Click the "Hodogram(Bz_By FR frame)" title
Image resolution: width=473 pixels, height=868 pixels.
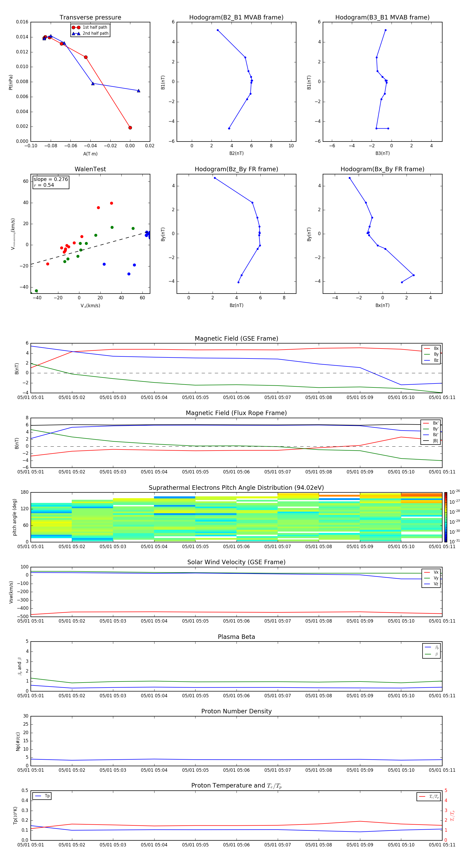[x=236, y=169]
